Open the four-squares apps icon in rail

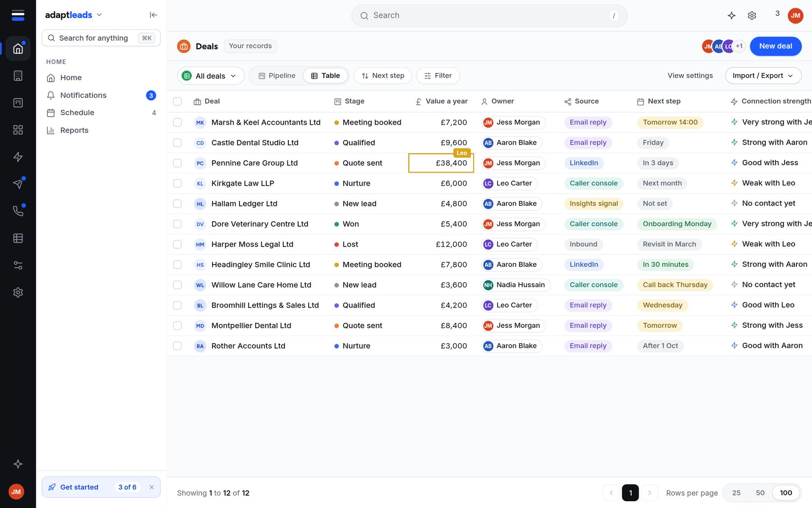18,130
